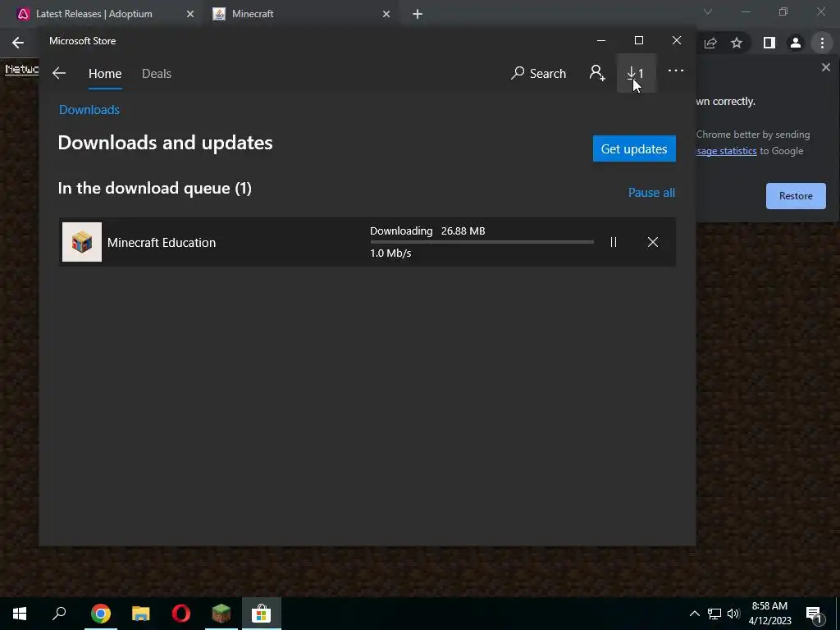
Task: Open Chrome's three-dot menu
Action: point(822,43)
